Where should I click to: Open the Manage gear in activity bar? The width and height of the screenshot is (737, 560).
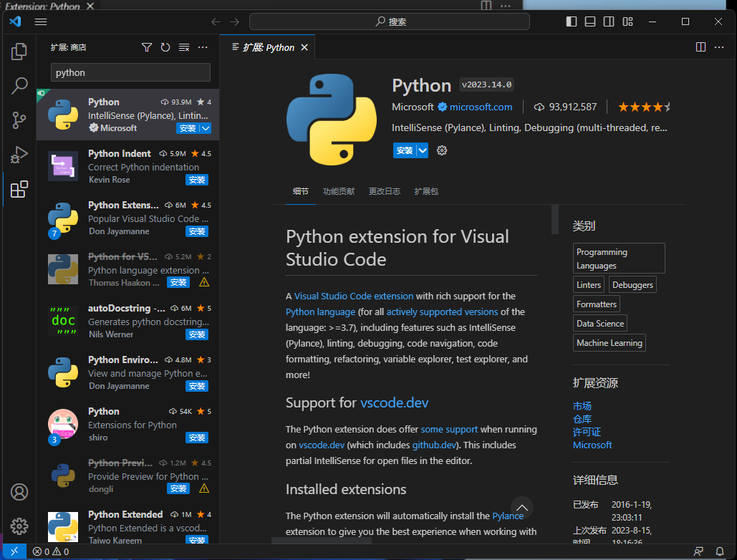coord(19,526)
